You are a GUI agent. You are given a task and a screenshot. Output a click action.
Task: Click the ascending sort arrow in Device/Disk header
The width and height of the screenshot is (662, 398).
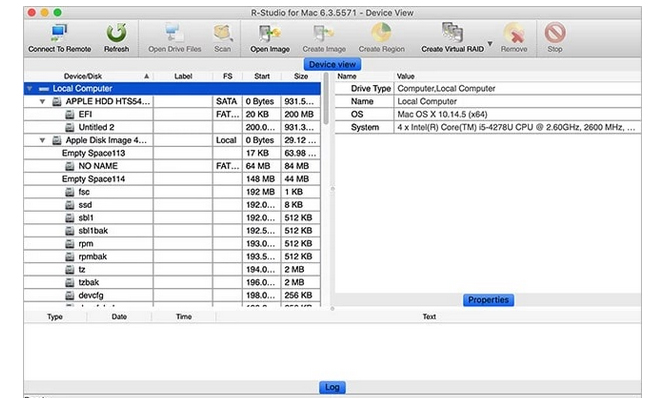point(147,76)
